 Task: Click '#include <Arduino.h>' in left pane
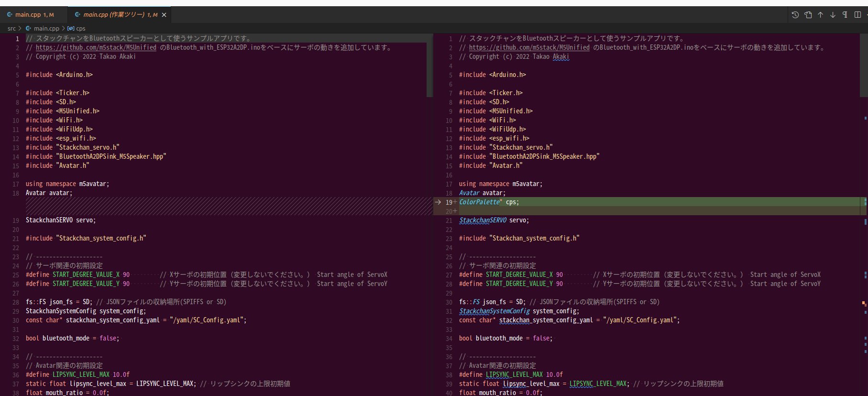pyautogui.click(x=59, y=75)
